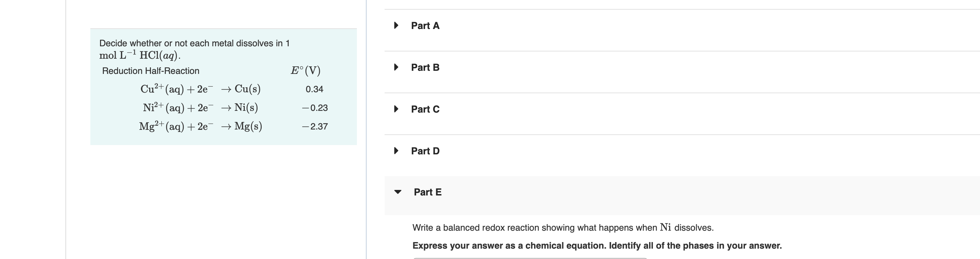Select the Part D header label

425,151
